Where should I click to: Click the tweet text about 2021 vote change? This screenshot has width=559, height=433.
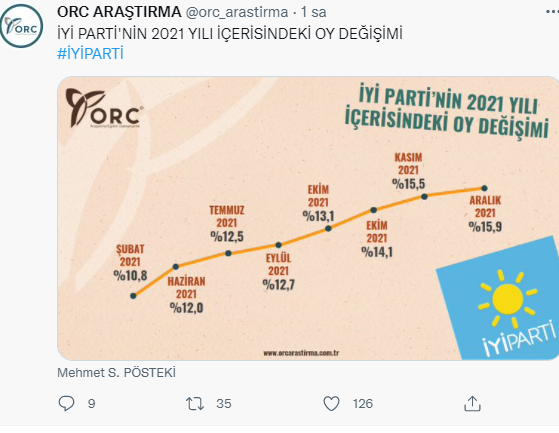click(230, 34)
